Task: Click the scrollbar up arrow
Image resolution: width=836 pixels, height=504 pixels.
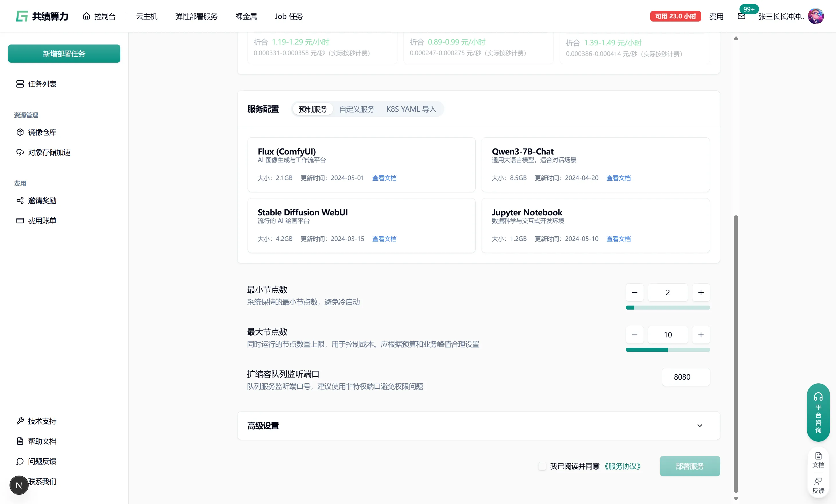Action: 736,38
